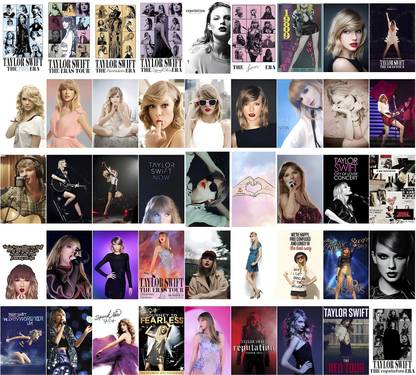The width and height of the screenshot is (416, 375).
Task: Open the sepia-toned photo
Action: (x=346, y=113)
